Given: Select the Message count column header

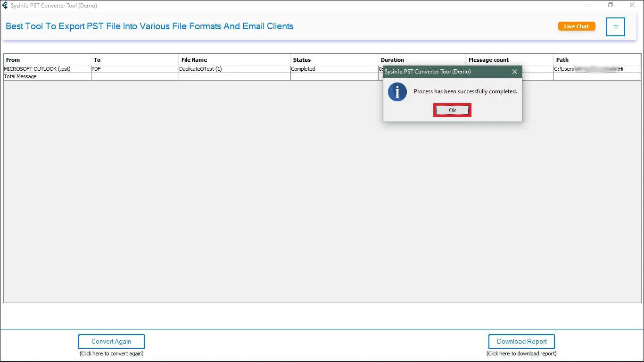Looking at the screenshot, I should (x=510, y=60).
